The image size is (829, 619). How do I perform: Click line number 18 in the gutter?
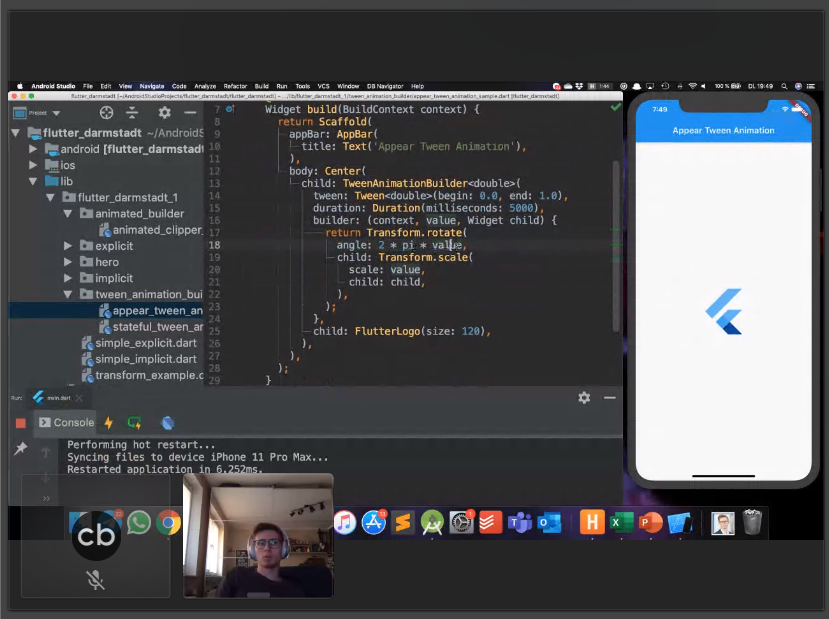point(214,245)
